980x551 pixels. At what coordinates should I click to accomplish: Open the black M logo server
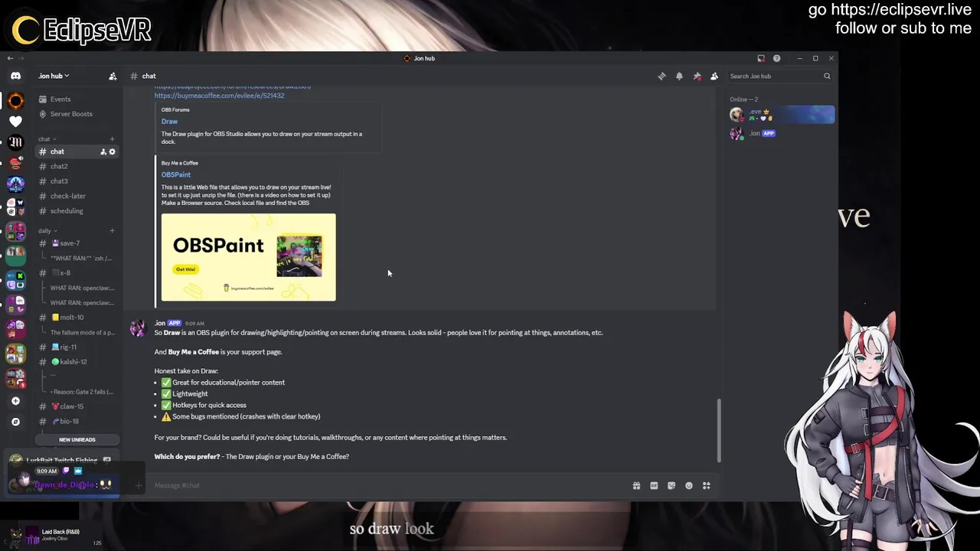15,142
